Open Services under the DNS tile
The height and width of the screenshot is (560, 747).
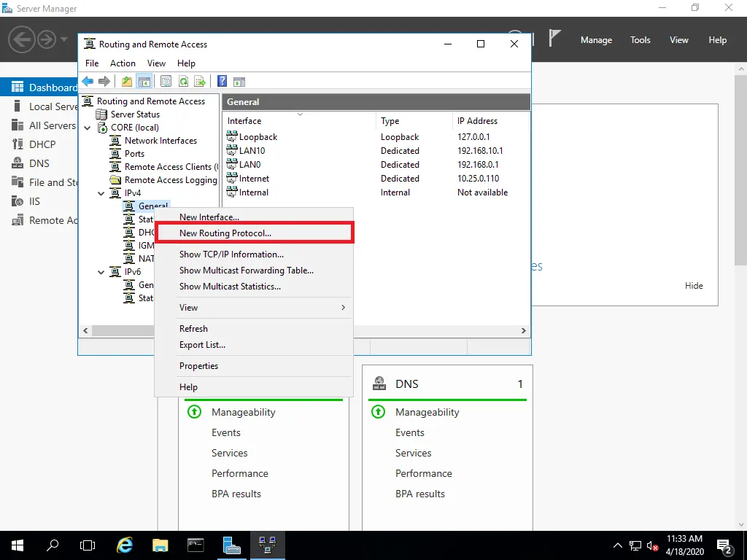[x=414, y=453]
